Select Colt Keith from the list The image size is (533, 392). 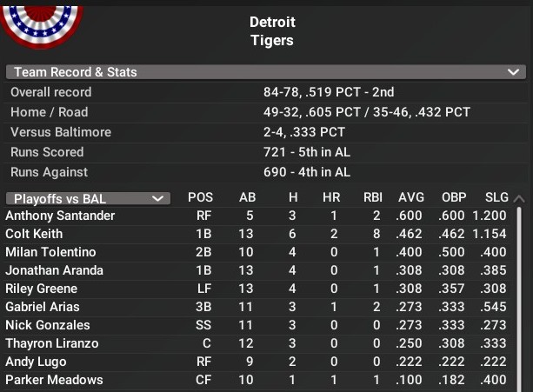34,234
